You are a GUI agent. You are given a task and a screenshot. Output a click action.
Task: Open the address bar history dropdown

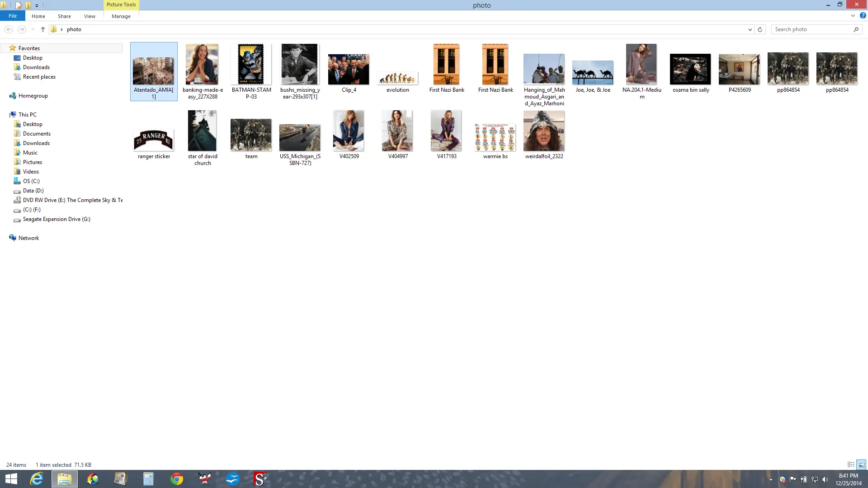tap(750, 29)
